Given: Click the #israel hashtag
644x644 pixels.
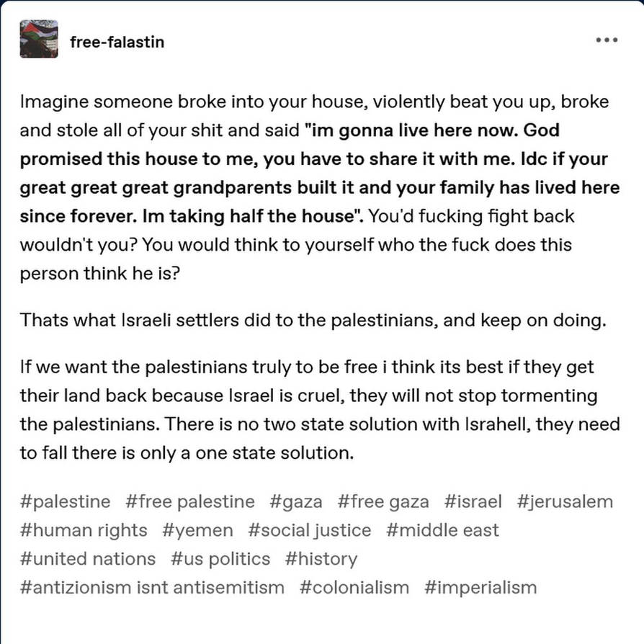Looking at the screenshot, I should tap(473, 501).
